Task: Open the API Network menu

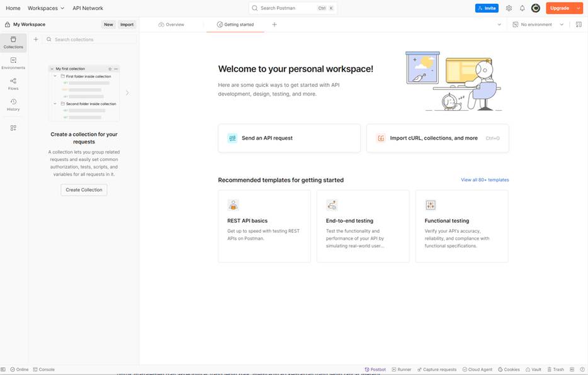Action: click(x=88, y=8)
